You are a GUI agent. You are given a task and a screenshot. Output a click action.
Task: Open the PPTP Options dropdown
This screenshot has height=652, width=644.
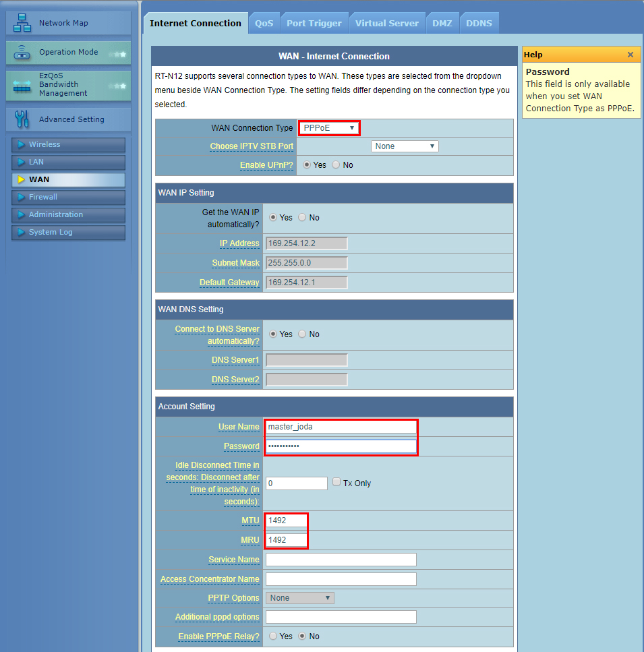300,598
